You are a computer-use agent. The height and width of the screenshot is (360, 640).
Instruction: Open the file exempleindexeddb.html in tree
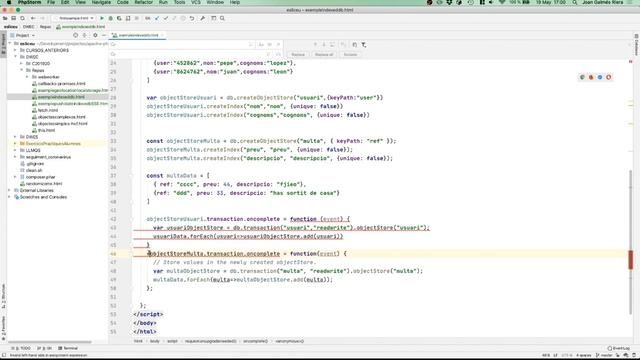[61, 97]
